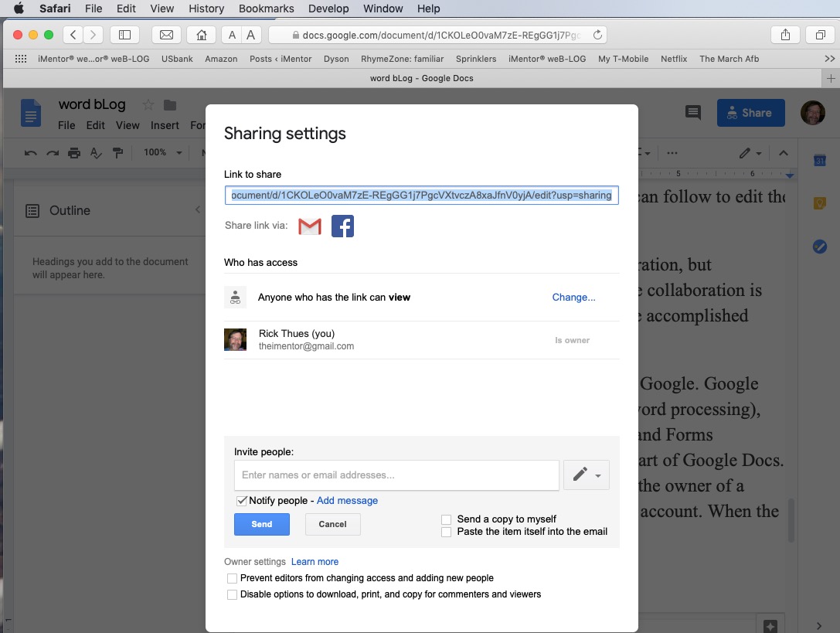This screenshot has width=840, height=633.
Task: Open comment history icon
Action: point(692,113)
